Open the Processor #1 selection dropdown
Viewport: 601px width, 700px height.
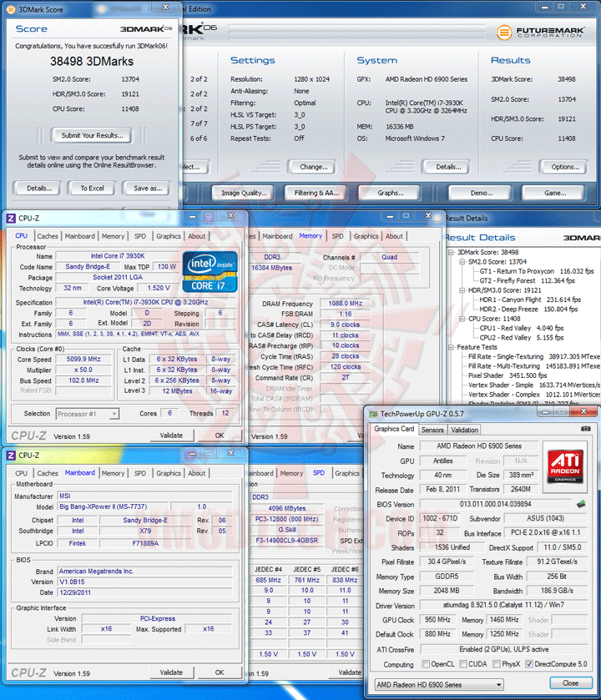coord(87,414)
